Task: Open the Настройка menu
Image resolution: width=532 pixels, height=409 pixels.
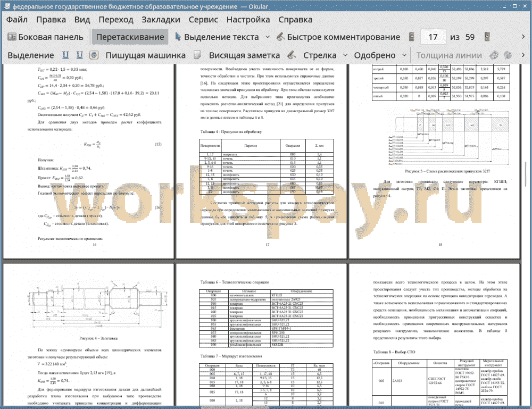Action: coord(248,20)
